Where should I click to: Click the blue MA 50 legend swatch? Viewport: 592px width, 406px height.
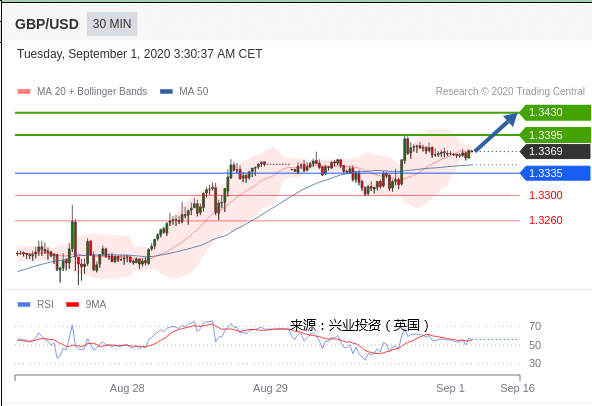pos(166,91)
